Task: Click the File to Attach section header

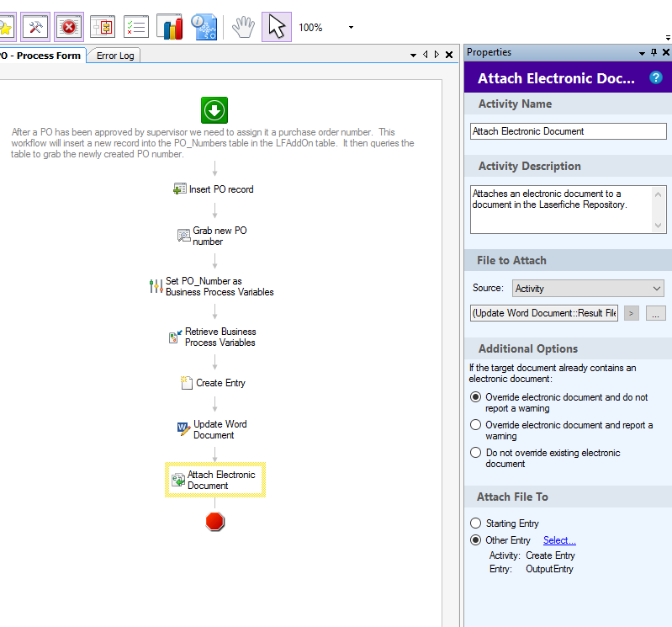Action: pos(569,260)
